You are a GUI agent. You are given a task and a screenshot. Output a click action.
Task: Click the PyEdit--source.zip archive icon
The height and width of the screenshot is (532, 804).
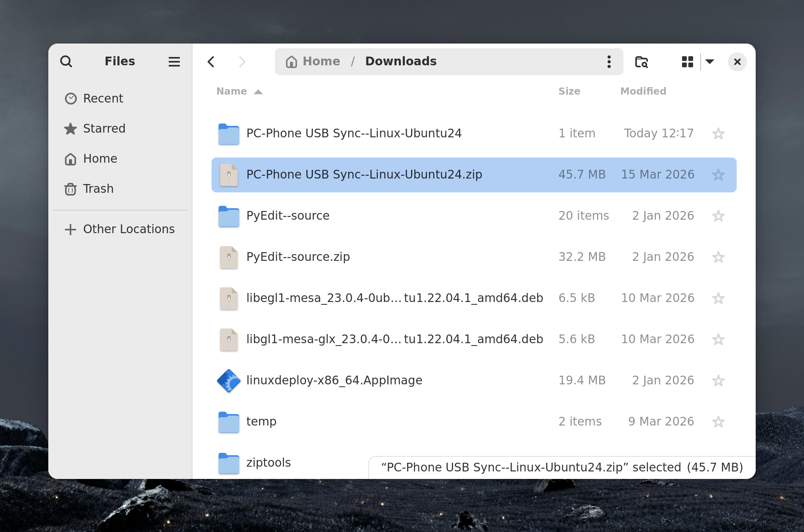(229, 257)
